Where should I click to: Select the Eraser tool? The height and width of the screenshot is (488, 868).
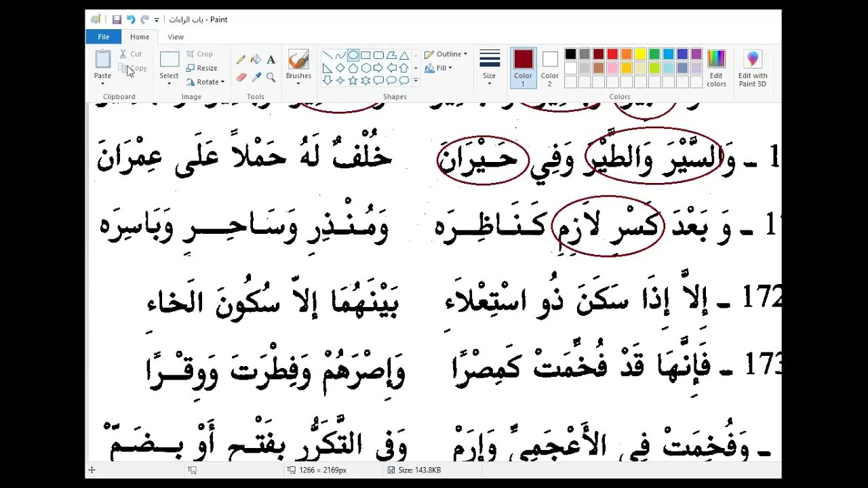241,77
